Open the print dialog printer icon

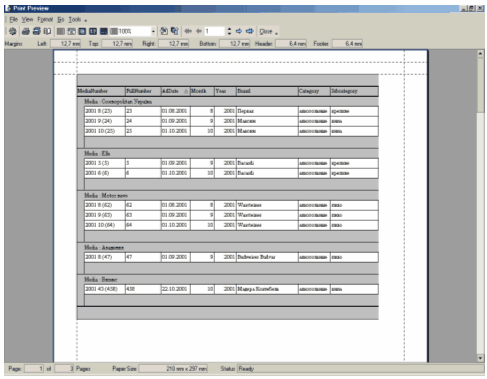pos(36,31)
